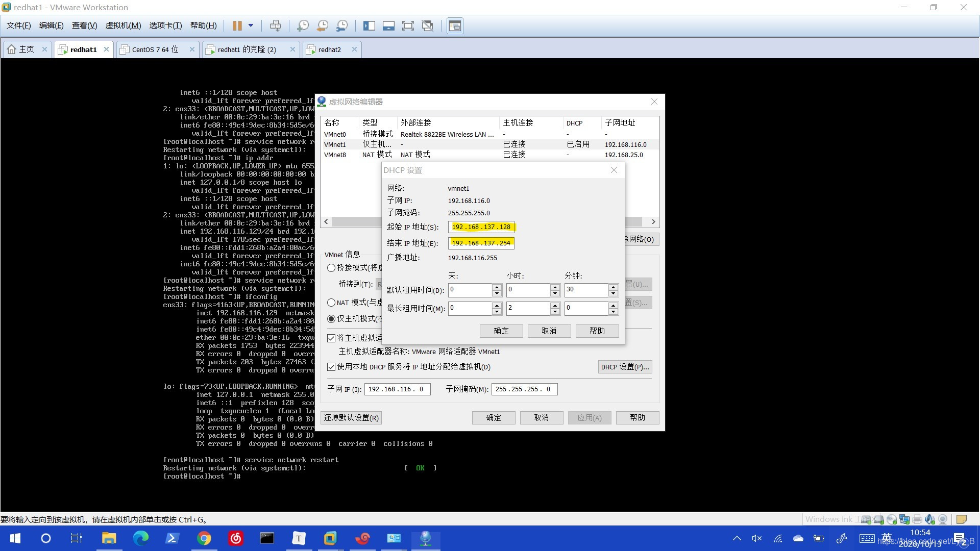Open the power options dropdown arrow
The image size is (980, 551).
[x=251, y=26]
